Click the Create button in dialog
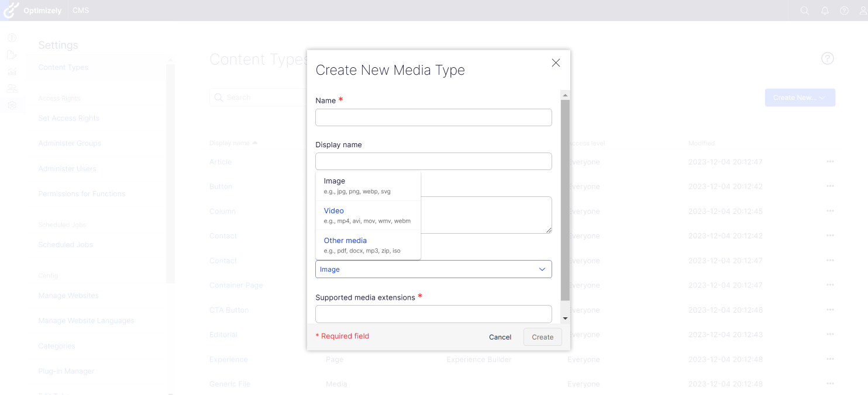 [542, 337]
